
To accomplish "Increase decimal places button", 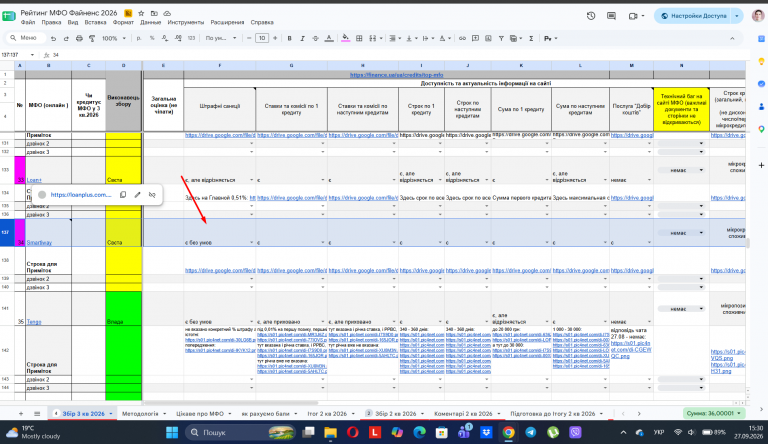I will point(178,38).
